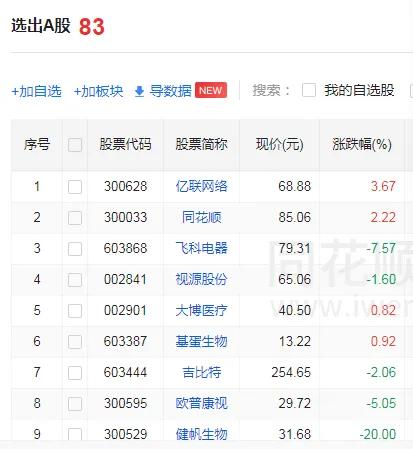Sort by the 序号 column header
Screen dimensions: 413x449
(x=37, y=144)
